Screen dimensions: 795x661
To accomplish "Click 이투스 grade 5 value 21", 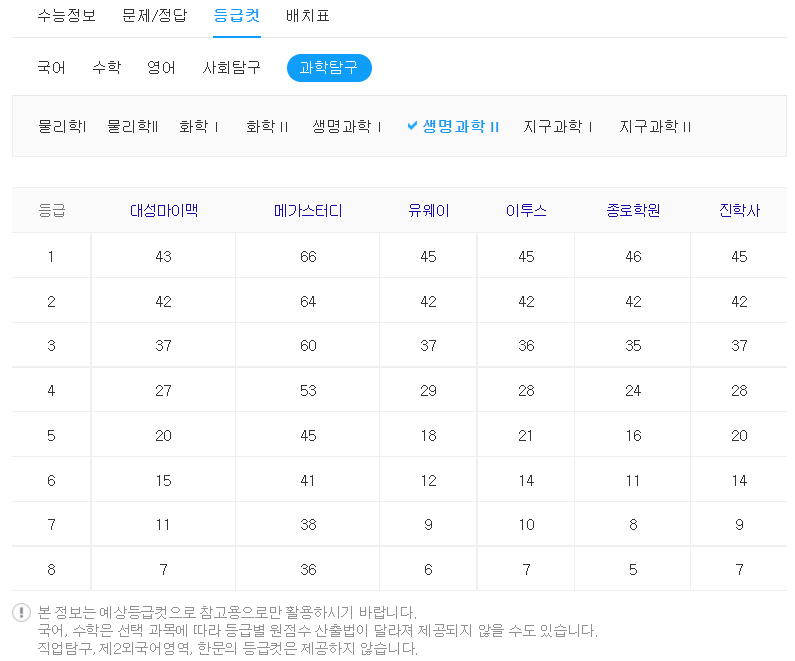I will point(526,435).
